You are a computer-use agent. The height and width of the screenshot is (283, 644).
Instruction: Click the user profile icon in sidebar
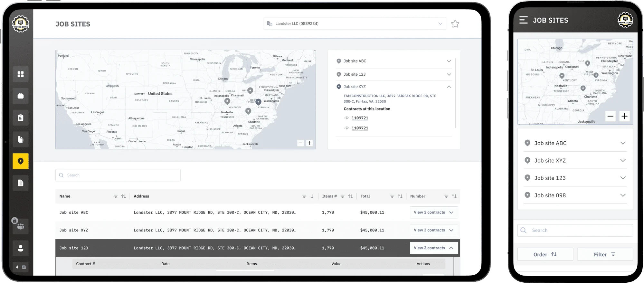pyautogui.click(x=21, y=248)
